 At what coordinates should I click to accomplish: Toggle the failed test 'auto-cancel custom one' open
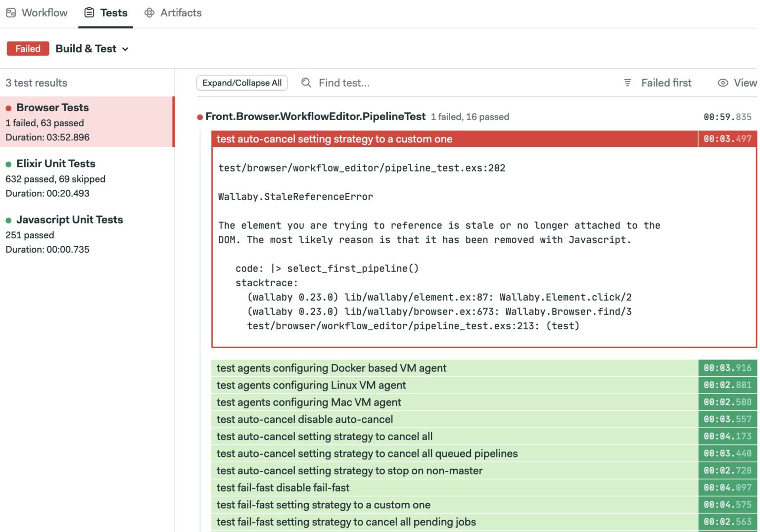[x=334, y=139]
